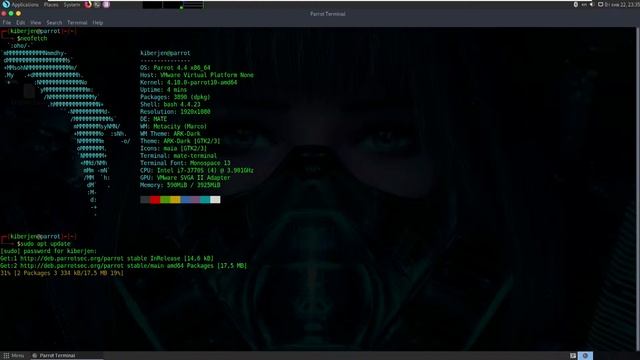Click the 'WM: Metacity (Marco)' line
Viewport: 640px width, 360px height.
(x=173, y=127)
